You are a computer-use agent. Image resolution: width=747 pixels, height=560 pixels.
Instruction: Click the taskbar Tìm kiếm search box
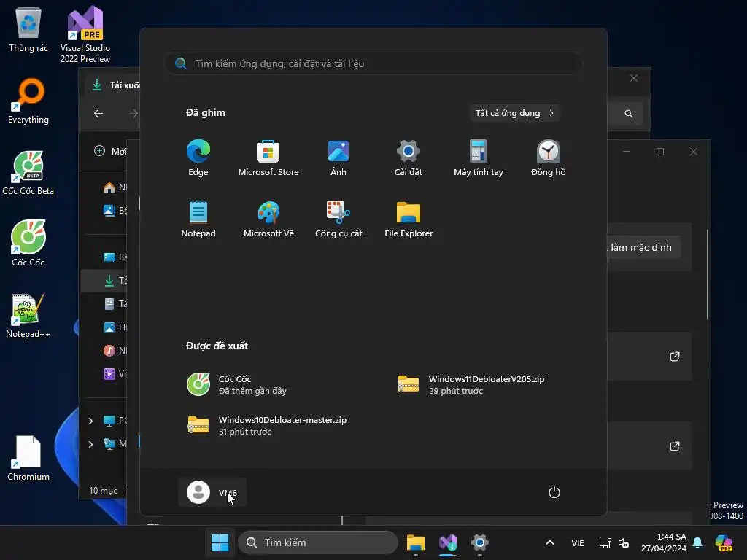point(318,542)
